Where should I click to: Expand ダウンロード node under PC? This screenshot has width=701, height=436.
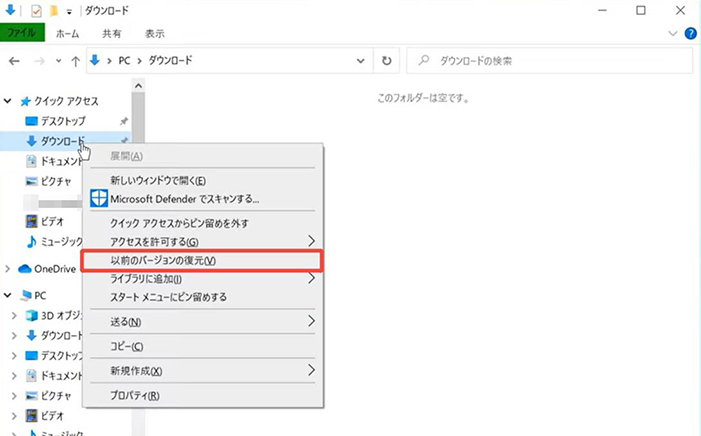14,335
